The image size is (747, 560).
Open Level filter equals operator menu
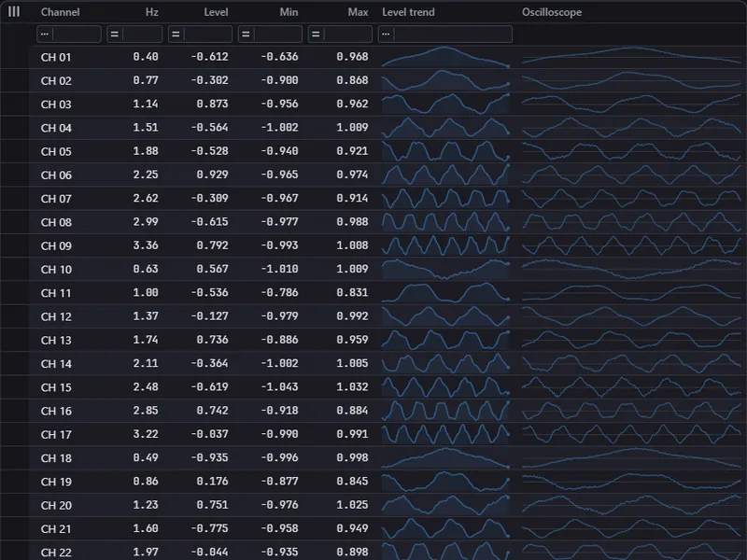[176, 35]
